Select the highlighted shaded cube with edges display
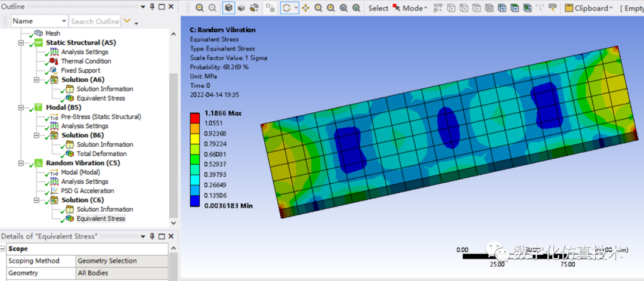This screenshot has height=281, width=644. coord(229,8)
